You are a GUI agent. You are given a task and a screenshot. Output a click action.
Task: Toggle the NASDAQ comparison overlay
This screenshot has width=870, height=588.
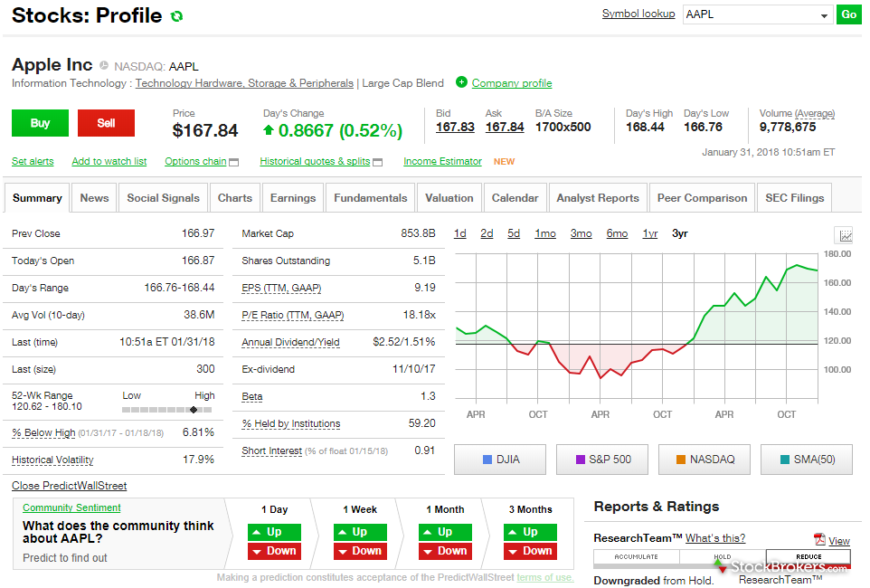[705, 460]
